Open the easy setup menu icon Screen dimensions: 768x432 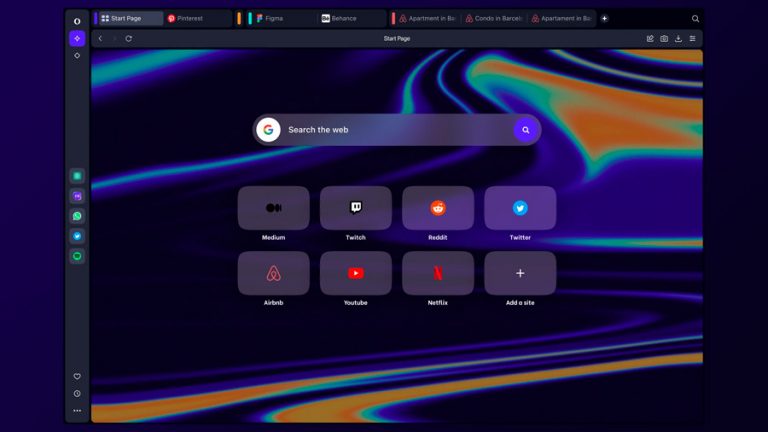click(693, 38)
